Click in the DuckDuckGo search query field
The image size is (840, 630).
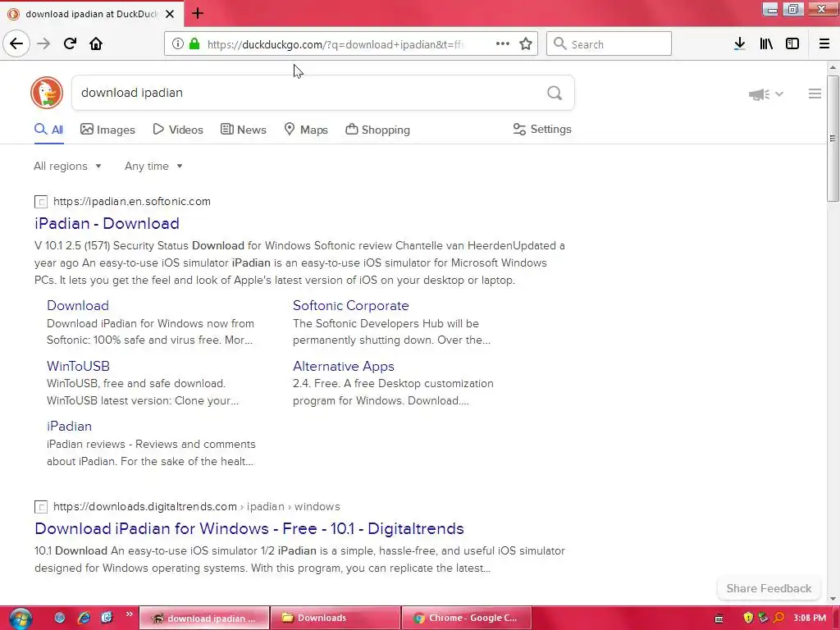pos(308,93)
